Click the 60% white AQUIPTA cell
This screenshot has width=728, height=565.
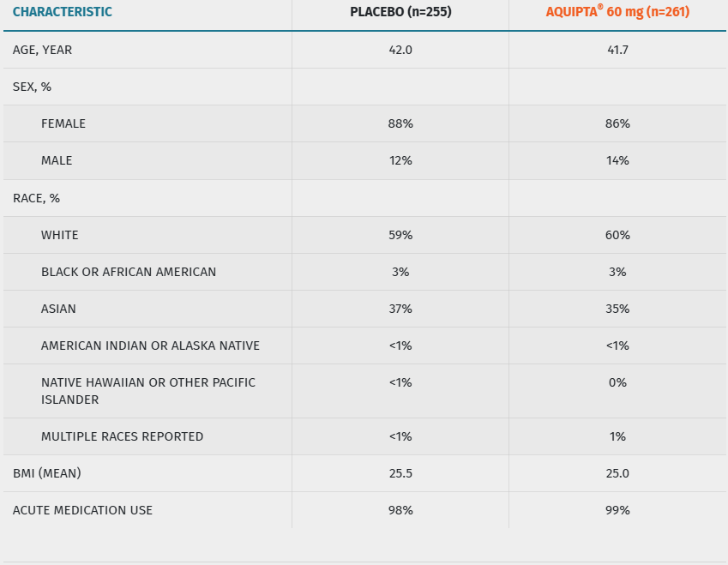(x=617, y=235)
